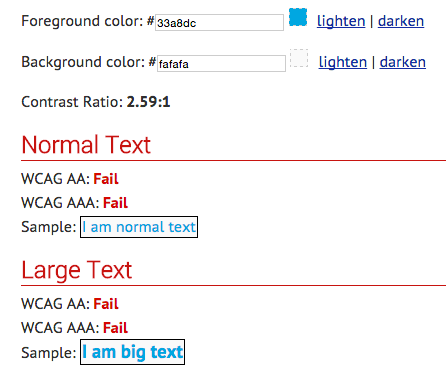This screenshot has width=446, height=376.
Task: Click the Normal Text heading
Action: pos(86,145)
